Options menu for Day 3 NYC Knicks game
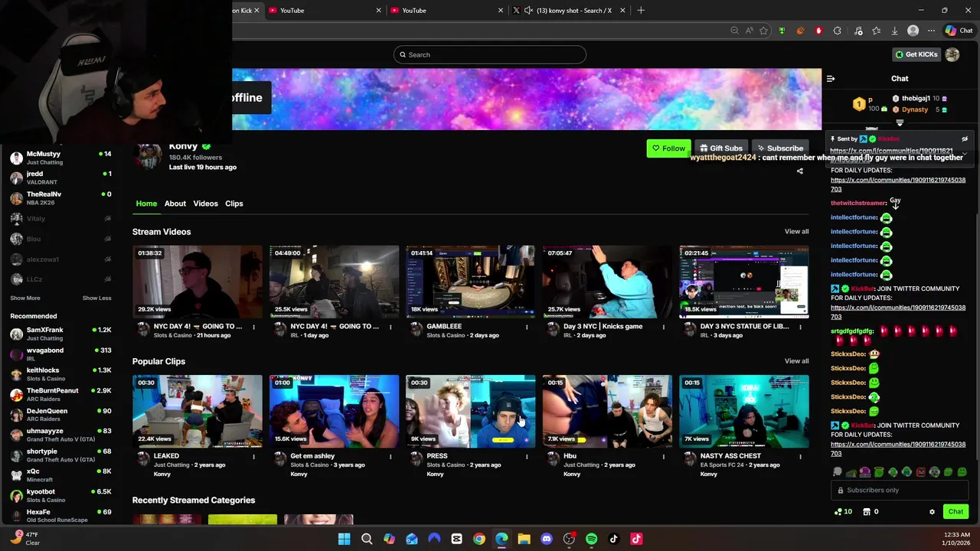980x551 pixels. (664, 327)
